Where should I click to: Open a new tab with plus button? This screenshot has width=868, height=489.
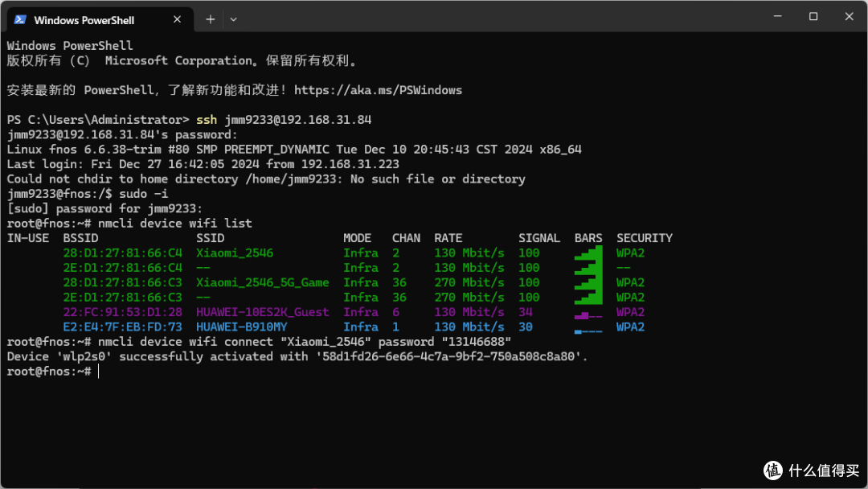[x=211, y=19]
